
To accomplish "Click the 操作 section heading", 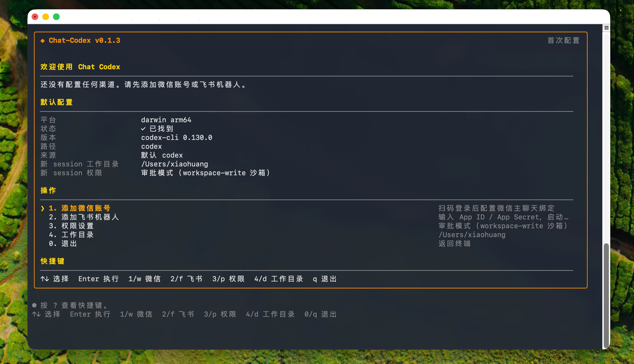I will [x=48, y=191].
